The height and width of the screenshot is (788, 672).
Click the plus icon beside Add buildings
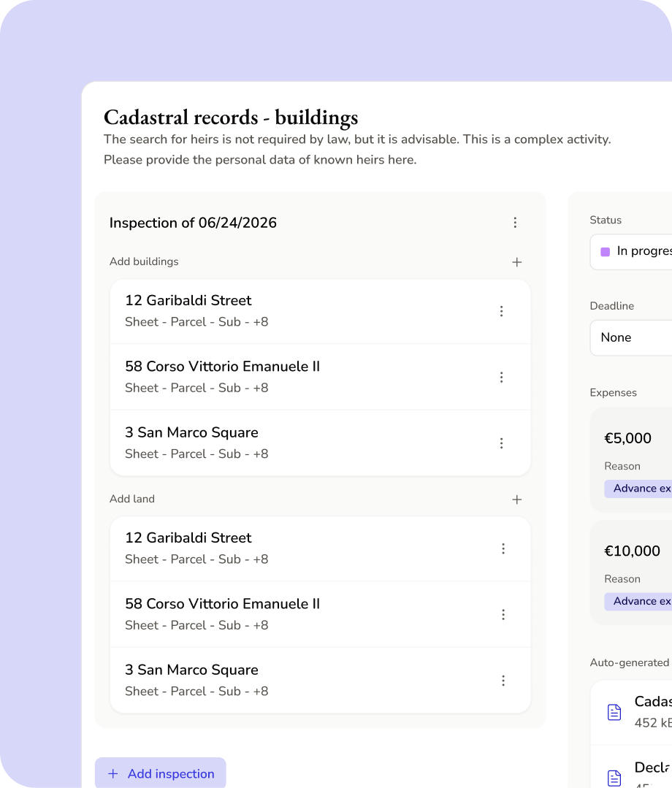[x=516, y=262]
